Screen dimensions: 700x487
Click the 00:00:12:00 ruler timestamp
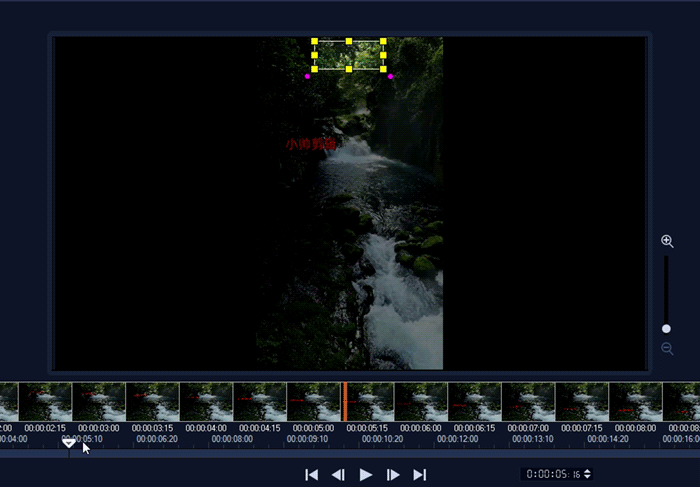458,439
